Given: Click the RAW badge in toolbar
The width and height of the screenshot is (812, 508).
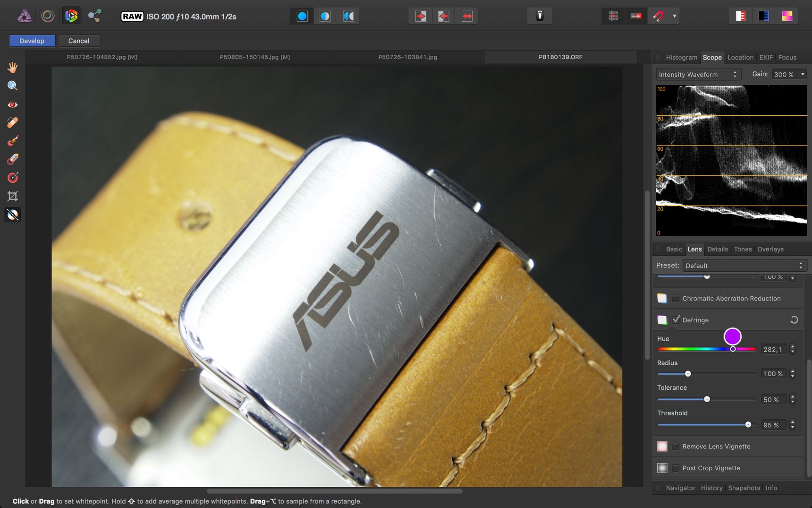Looking at the screenshot, I should click(132, 17).
